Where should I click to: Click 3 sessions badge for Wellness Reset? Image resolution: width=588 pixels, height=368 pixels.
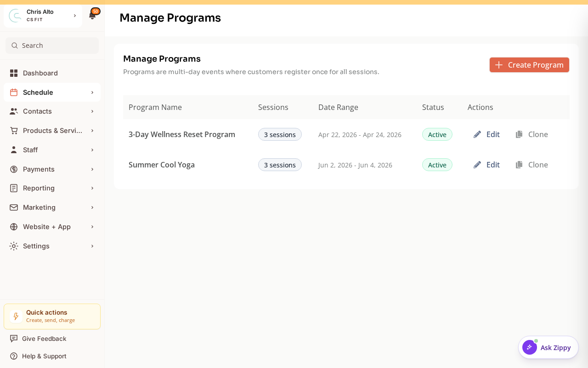pos(280,134)
